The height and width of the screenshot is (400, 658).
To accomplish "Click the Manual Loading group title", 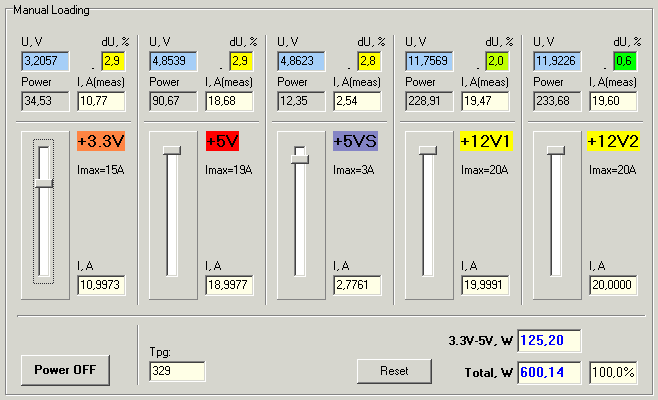I will [51, 10].
